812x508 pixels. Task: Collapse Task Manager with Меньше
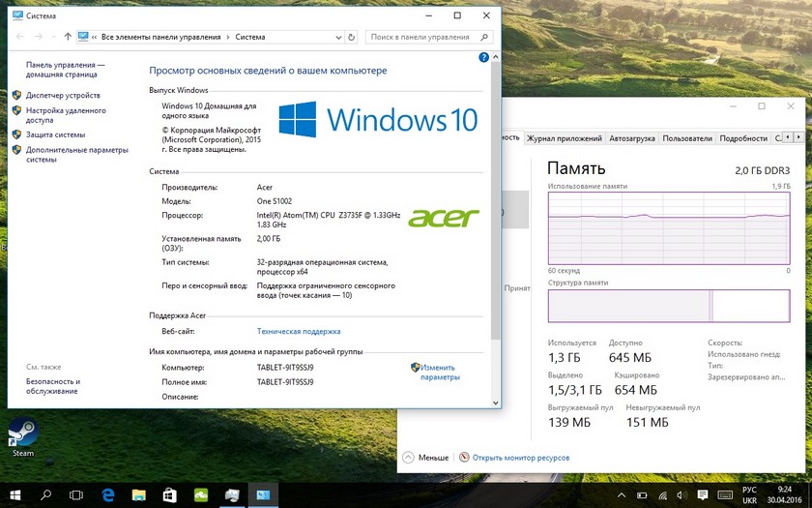(x=425, y=457)
